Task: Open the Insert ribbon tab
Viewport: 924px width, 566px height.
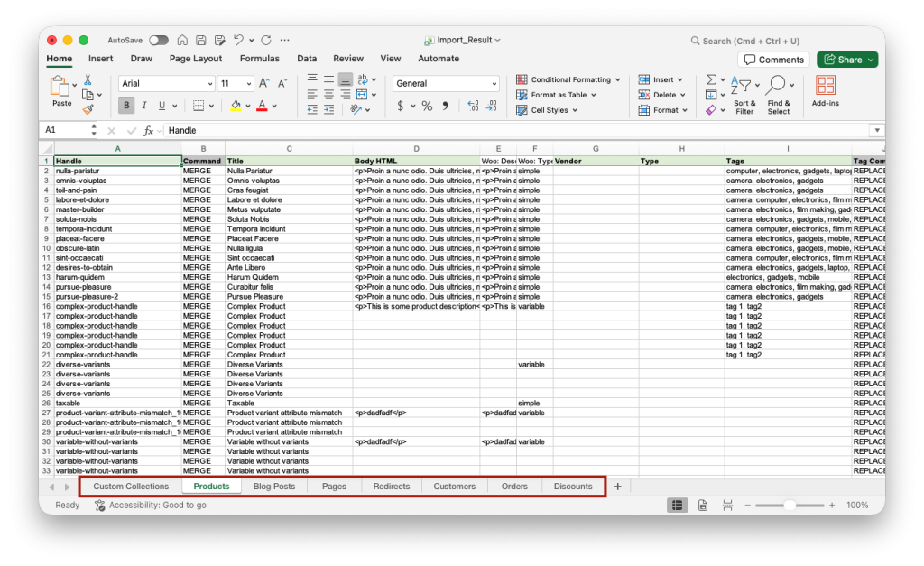Action: click(101, 59)
